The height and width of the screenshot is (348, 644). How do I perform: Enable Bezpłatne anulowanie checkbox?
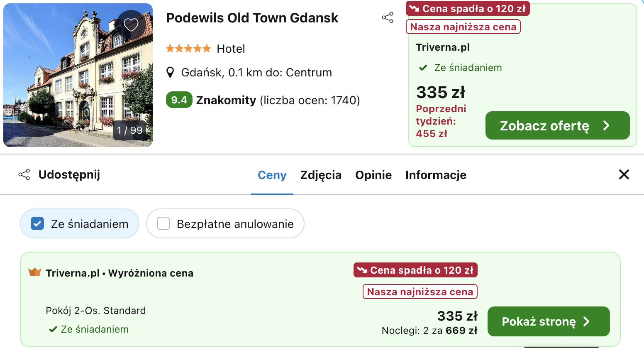163,224
